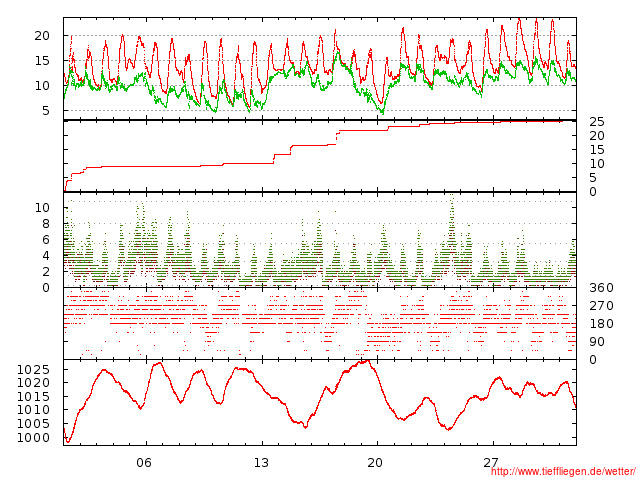
Task: Click the 06 date label
Action: (x=144, y=462)
